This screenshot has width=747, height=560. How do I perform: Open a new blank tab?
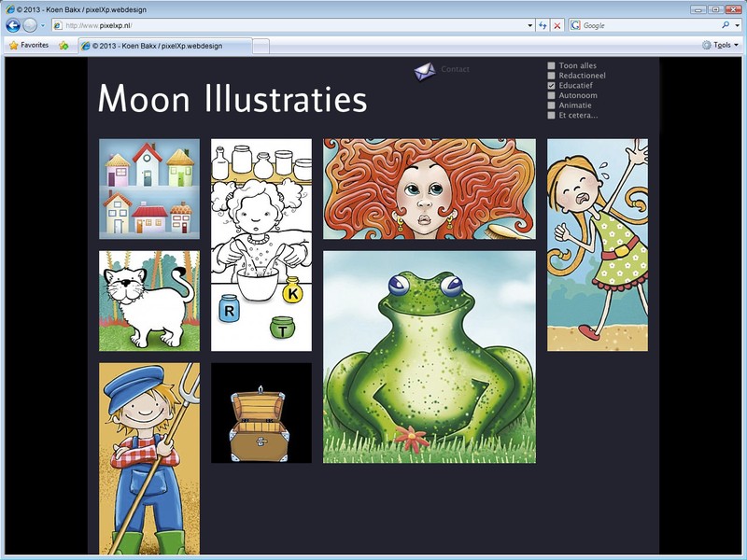click(261, 45)
